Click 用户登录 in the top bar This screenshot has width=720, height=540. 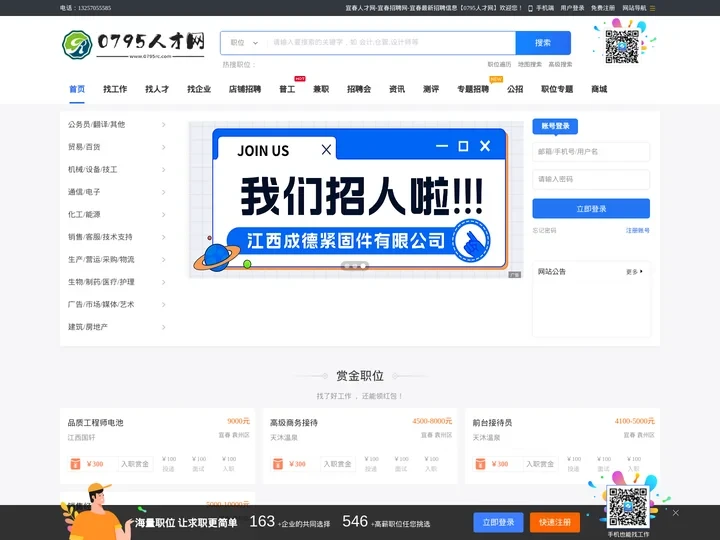pyautogui.click(x=572, y=8)
